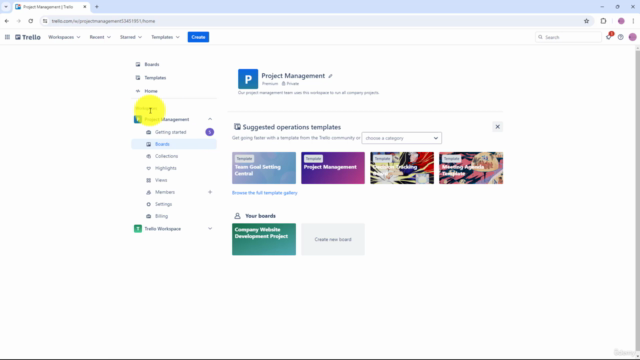Open Getting started in sidebar

coord(171,132)
